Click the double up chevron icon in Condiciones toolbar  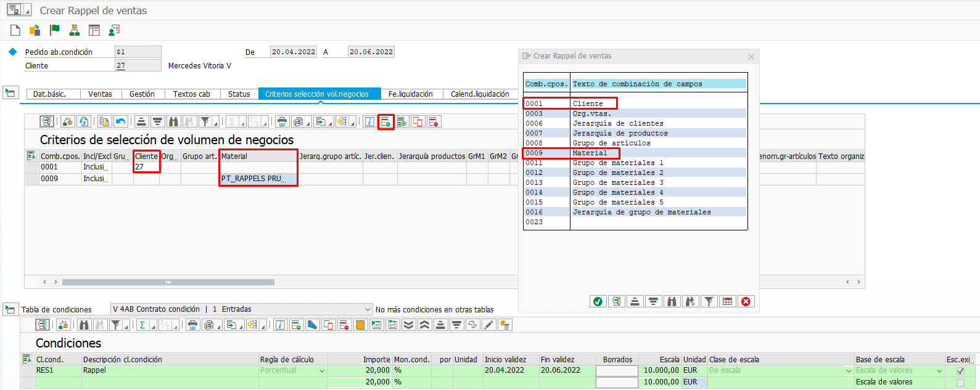click(x=424, y=325)
